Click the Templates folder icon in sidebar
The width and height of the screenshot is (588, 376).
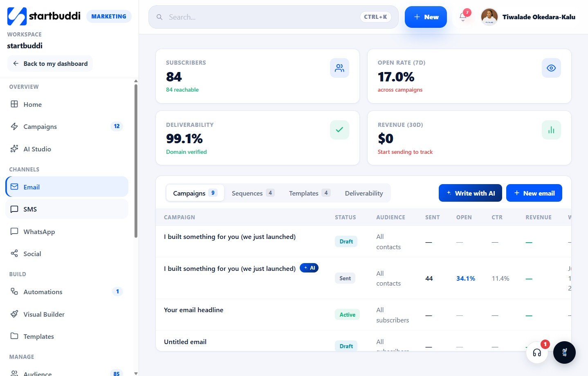pos(14,336)
